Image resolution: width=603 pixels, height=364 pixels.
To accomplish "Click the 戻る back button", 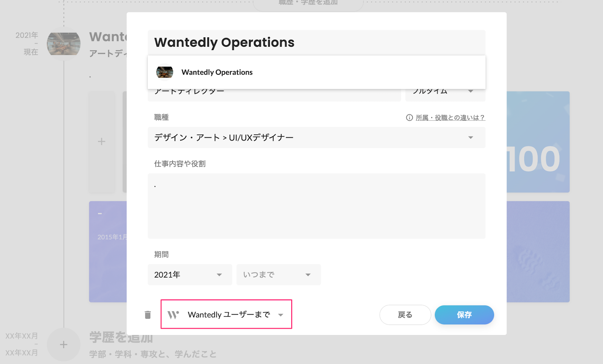I will [405, 315].
